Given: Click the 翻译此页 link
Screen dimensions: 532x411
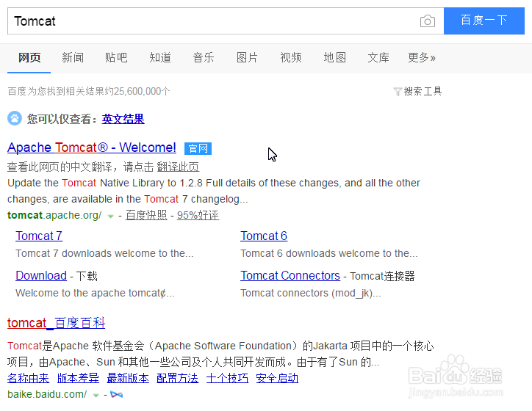Looking at the screenshot, I should coord(178,167).
